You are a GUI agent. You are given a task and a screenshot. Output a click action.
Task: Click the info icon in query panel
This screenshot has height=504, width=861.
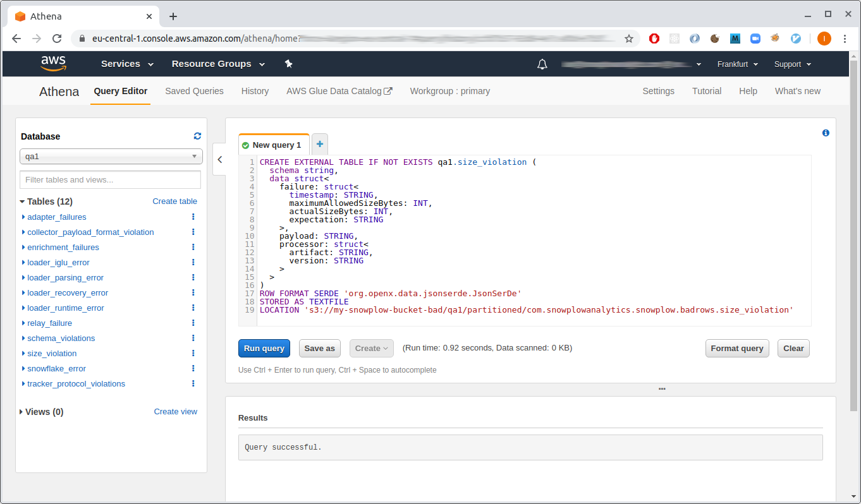(x=826, y=133)
